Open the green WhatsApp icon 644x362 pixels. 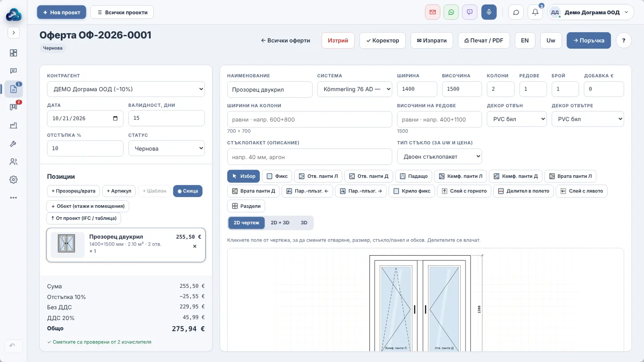point(451,12)
